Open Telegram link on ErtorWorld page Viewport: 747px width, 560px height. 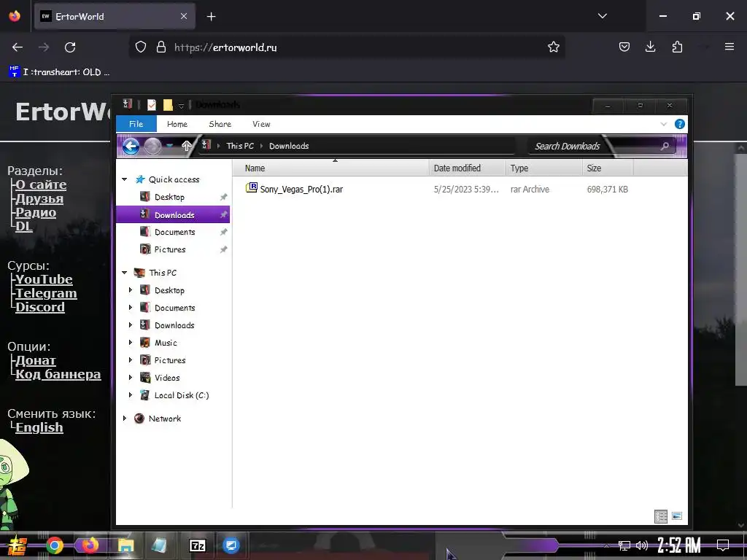(x=46, y=293)
